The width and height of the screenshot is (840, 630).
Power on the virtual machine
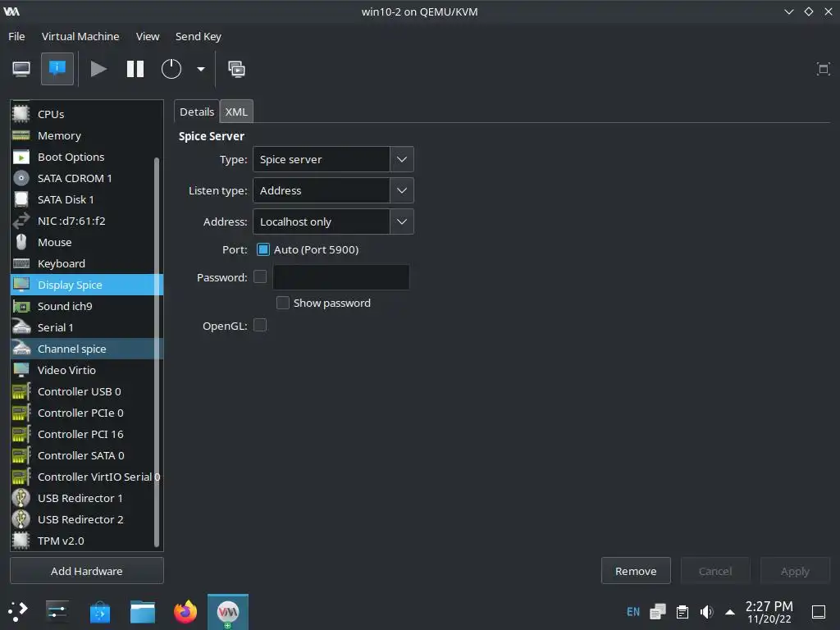98,69
